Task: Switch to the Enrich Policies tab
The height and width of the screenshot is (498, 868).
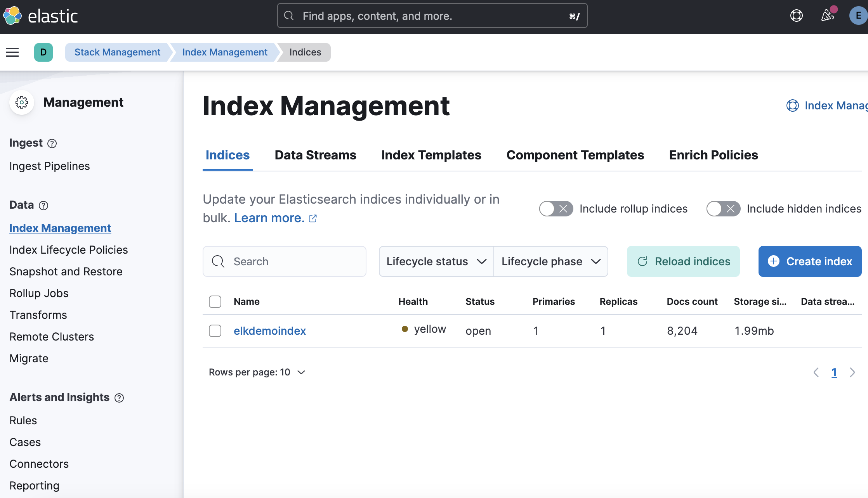Action: tap(713, 155)
